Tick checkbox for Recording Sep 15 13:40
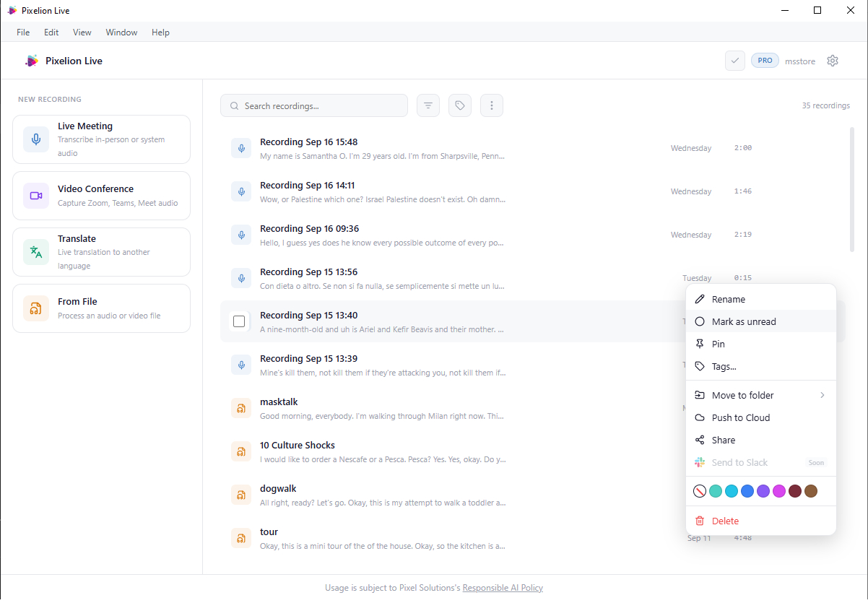Viewport: 868px width, 603px height. (x=239, y=321)
